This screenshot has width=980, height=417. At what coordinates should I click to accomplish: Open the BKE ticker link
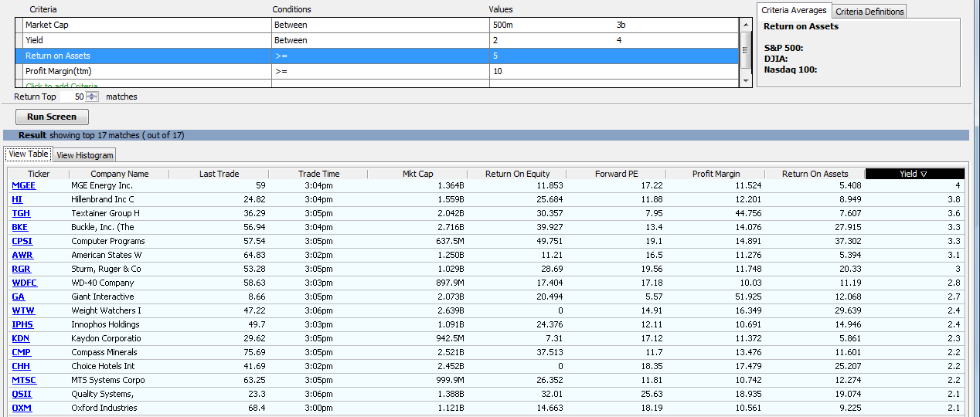pyautogui.click(x=20, y=227)
